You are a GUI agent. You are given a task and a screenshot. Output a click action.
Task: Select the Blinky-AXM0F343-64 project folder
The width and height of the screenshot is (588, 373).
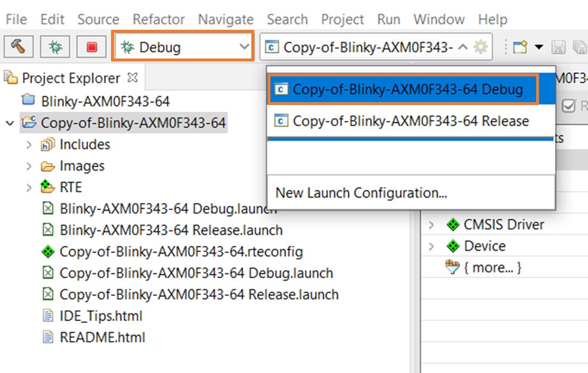pyautogui.click(x=106, y=101)
